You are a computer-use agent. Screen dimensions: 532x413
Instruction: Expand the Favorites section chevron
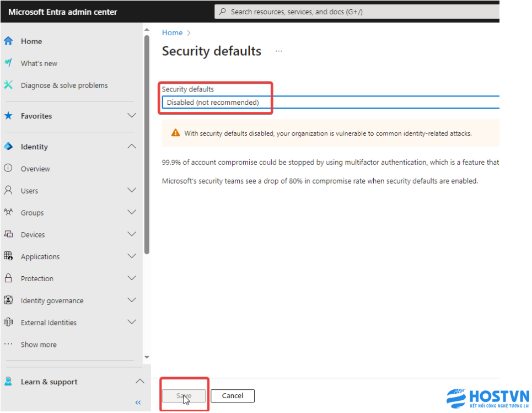[132, 115]
